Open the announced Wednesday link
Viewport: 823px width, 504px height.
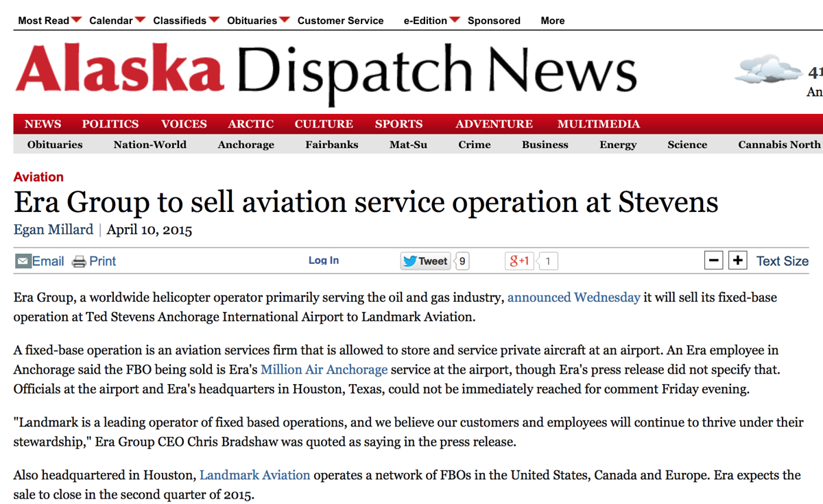574,298
